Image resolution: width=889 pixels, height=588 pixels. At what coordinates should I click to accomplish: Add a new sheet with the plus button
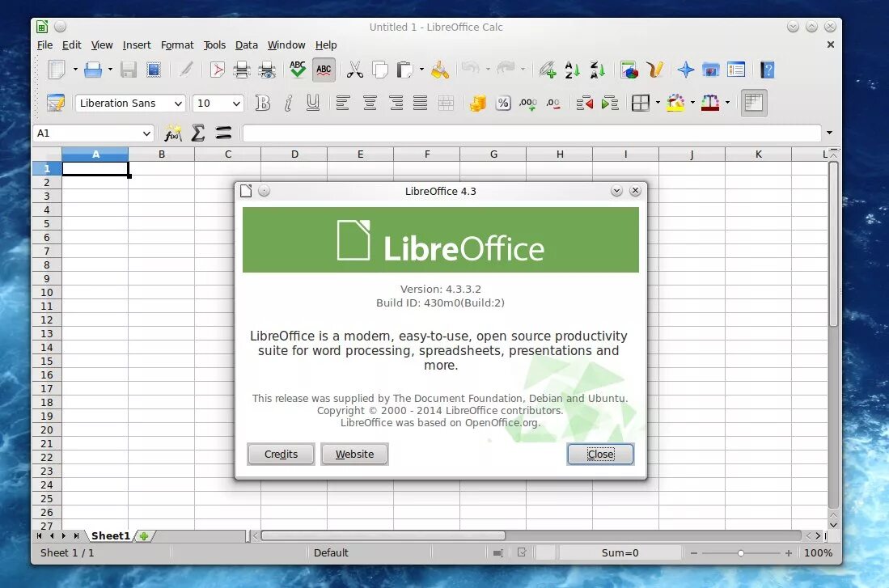tap(144, 536)
